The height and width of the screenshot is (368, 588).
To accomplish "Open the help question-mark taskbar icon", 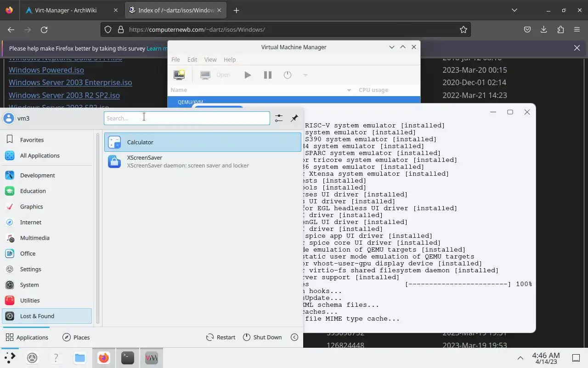I will tap(56, 358).
